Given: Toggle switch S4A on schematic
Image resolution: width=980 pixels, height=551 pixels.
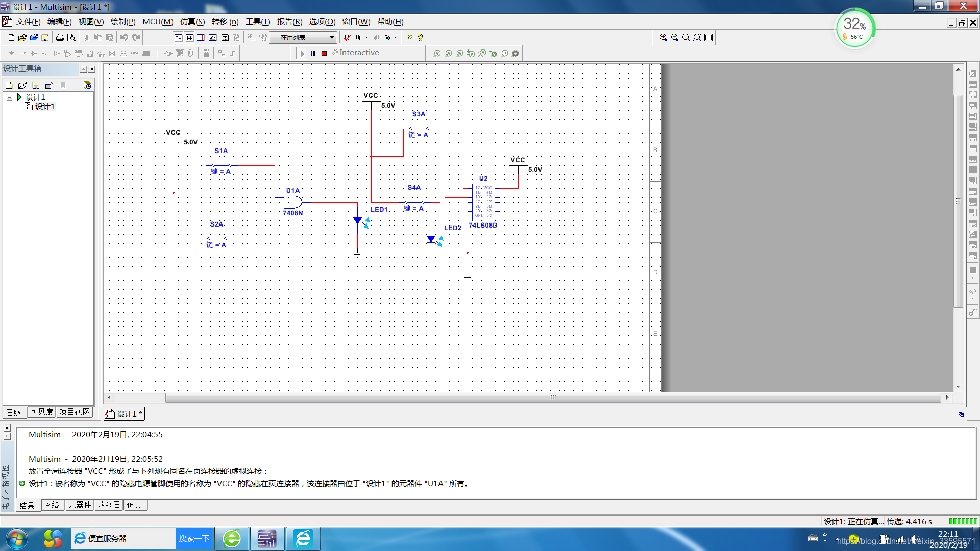Looking at the screenshot, I should [414, 203].
